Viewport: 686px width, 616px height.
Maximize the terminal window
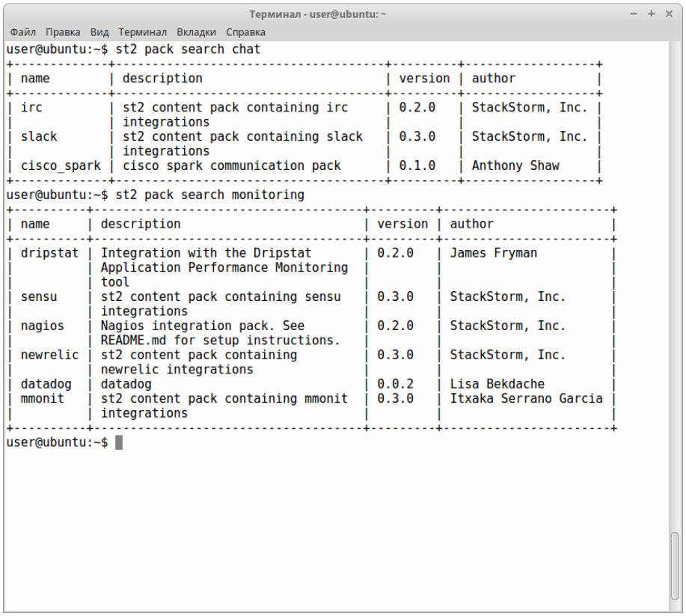point(651,14)
